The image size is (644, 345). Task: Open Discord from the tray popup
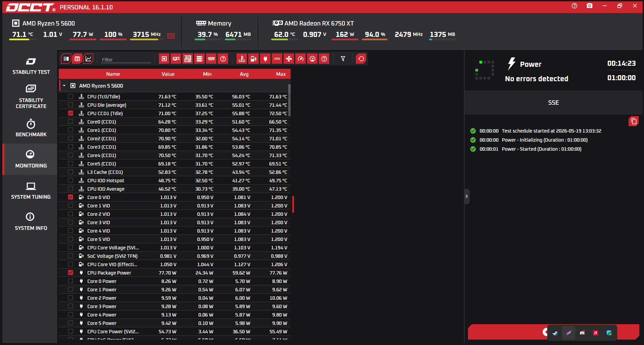coord(582,333)
